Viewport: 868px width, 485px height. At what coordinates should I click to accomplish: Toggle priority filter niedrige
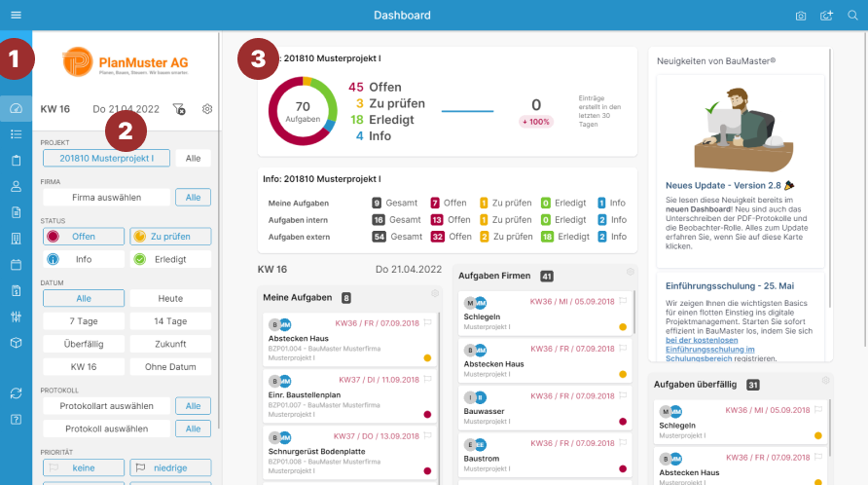click(170, 467)
